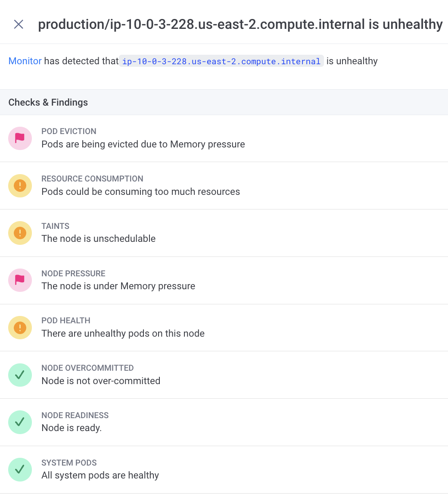
Task: Click the ip-10-0-3-228 node name code link
Action: pyautogui.click(x=221, y=61)
